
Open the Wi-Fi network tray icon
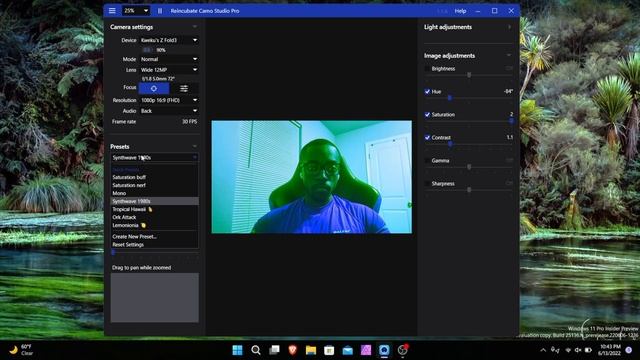(568, 350)
